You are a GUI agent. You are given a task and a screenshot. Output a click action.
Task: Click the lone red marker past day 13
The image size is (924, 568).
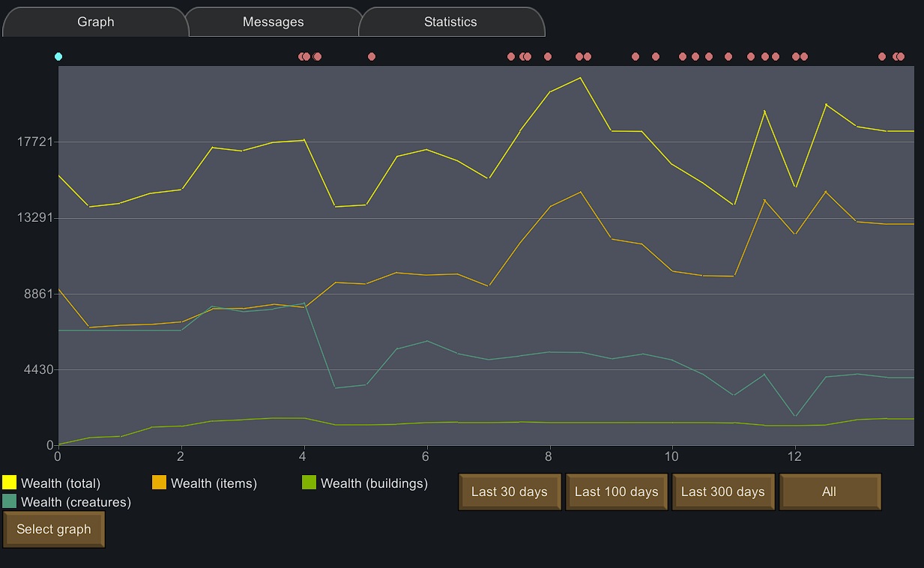coord(882,56)
